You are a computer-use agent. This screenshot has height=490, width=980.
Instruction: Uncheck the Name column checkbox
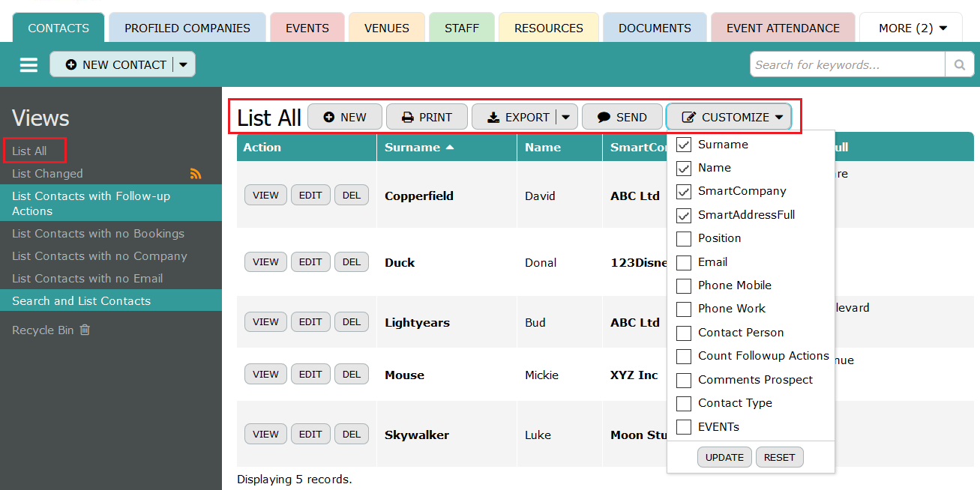684,168
